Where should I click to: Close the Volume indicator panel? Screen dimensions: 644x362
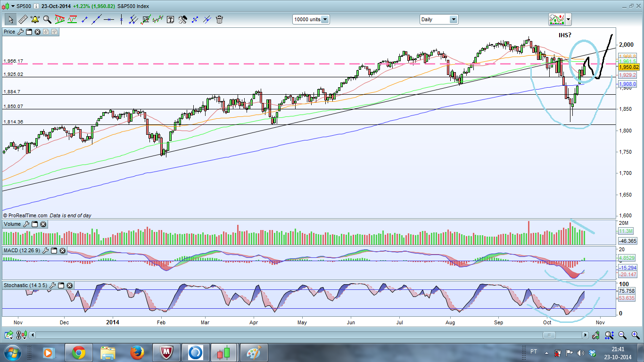pyautogui.click(x=43, y=224)
